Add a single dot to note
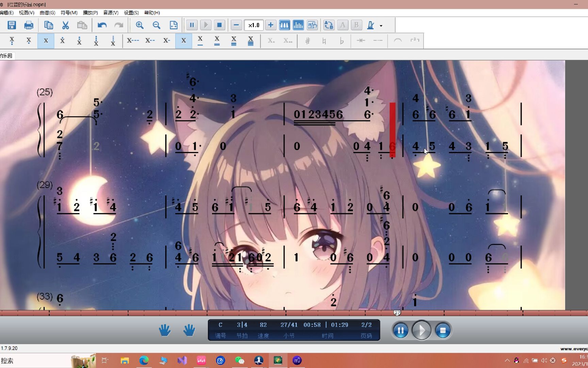 click(271, 41)
